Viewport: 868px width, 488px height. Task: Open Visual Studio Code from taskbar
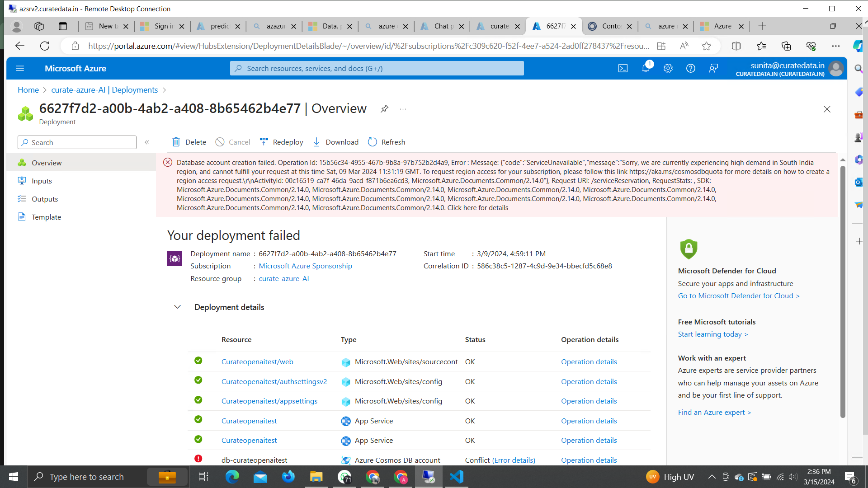tap(457, 477)
